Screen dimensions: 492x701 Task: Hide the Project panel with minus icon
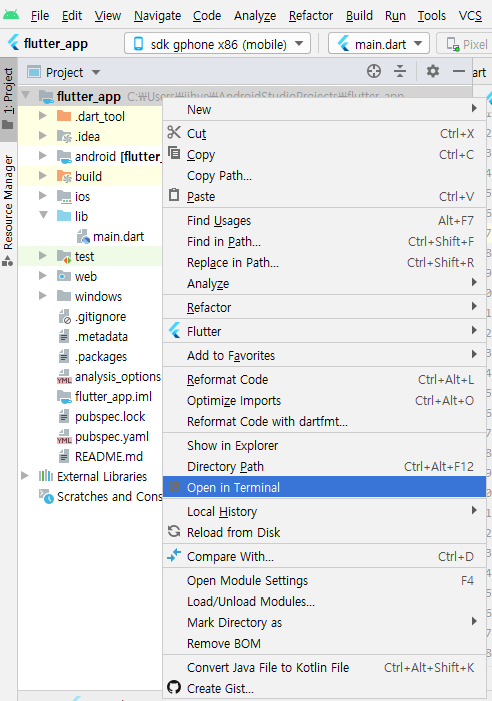pyautogui.click(x=459, y=71)
